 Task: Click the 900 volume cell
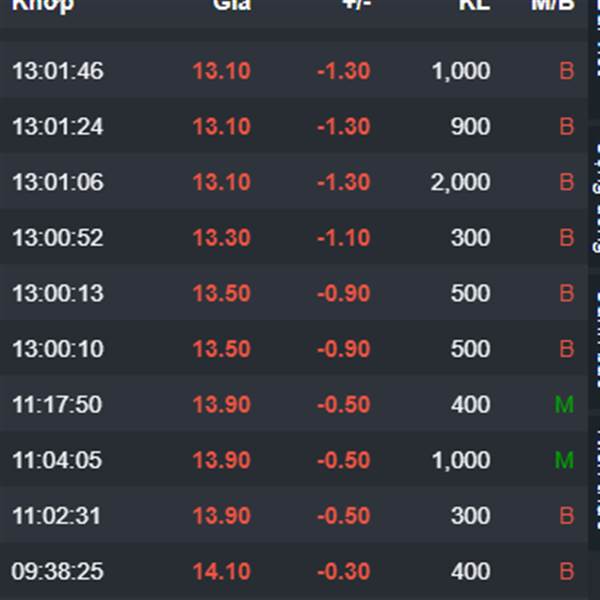pos(470,126)
